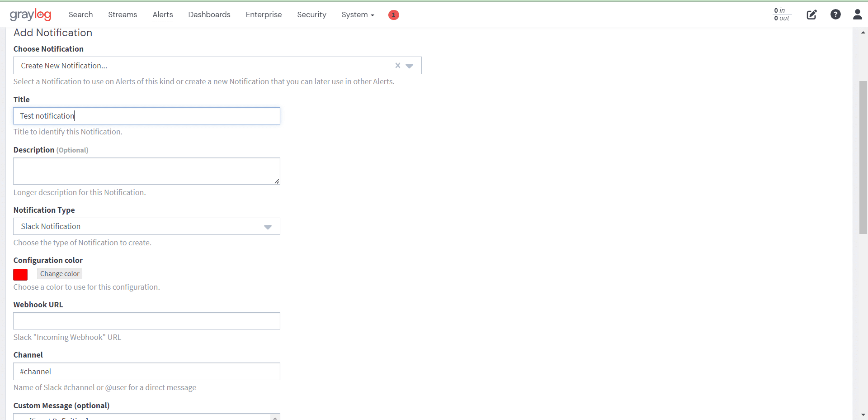Click the Change color button
The image size is (868, 420).
(x=59, y=274)
